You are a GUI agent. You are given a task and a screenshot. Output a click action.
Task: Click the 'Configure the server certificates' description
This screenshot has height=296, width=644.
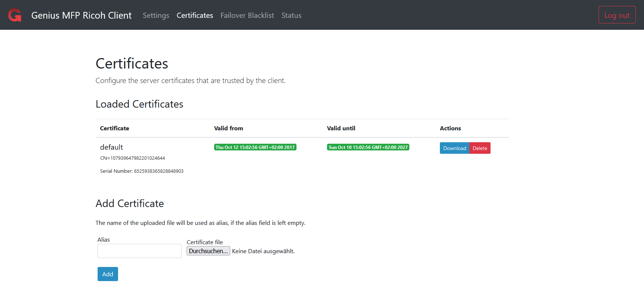[191, 81]
